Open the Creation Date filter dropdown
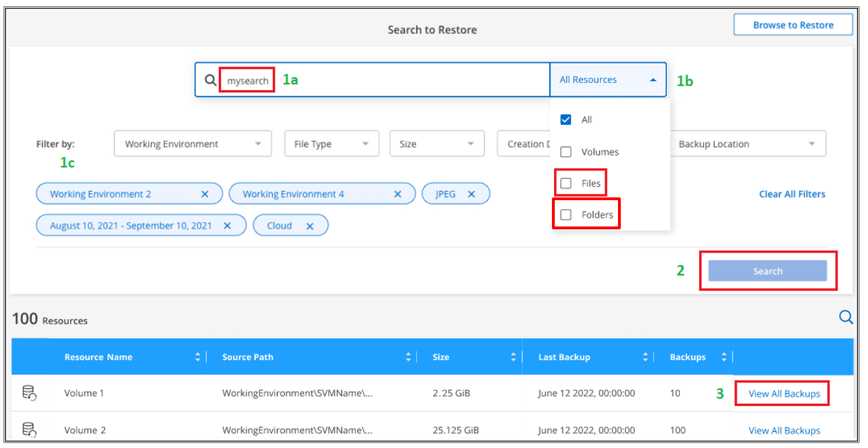Viewport: 868px width, 448px height. pos(524,143)
